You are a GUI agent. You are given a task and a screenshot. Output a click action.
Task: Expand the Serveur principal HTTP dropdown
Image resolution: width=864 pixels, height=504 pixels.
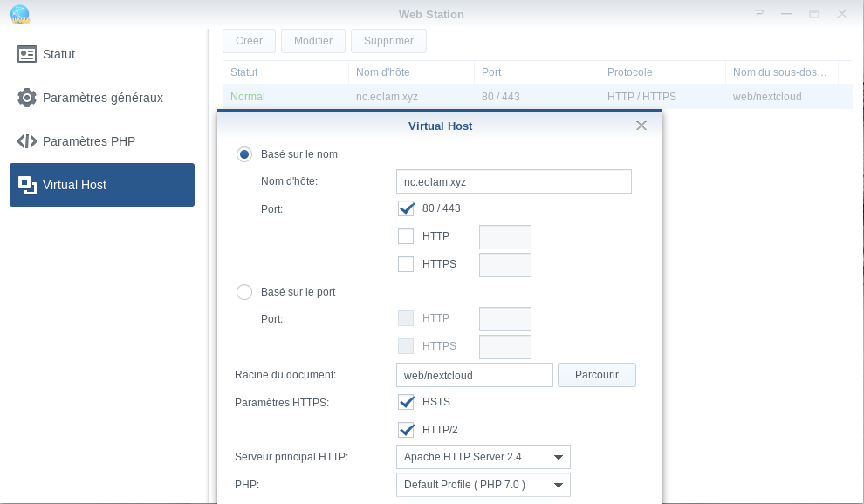[483, 457]
